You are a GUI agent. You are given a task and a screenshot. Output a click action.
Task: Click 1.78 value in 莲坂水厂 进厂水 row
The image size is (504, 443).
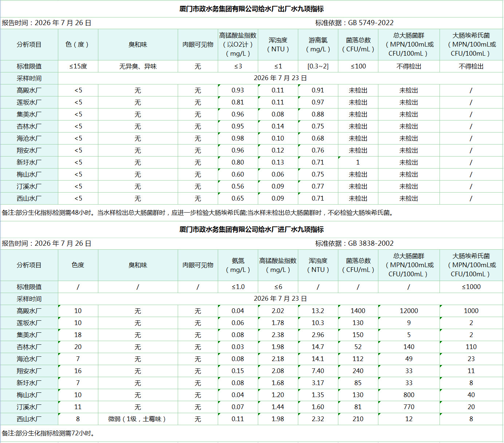pyautogui.click(x=278, y=323)
